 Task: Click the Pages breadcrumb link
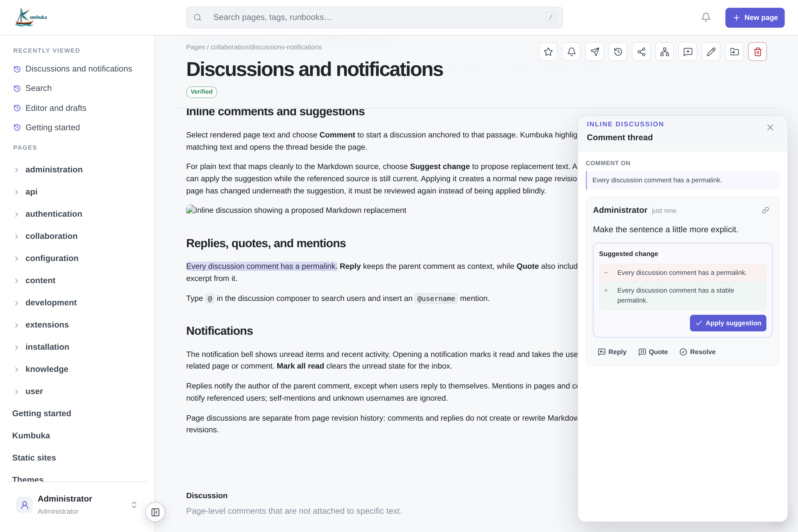click(195, 47)
